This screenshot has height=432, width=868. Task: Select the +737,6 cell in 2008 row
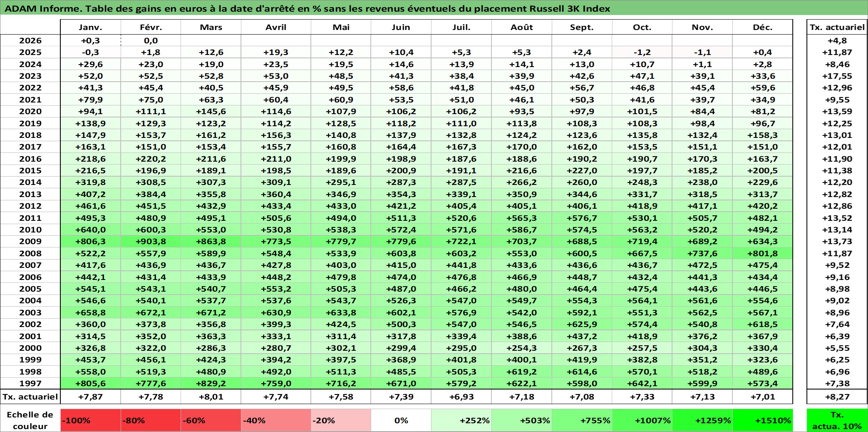702,253
